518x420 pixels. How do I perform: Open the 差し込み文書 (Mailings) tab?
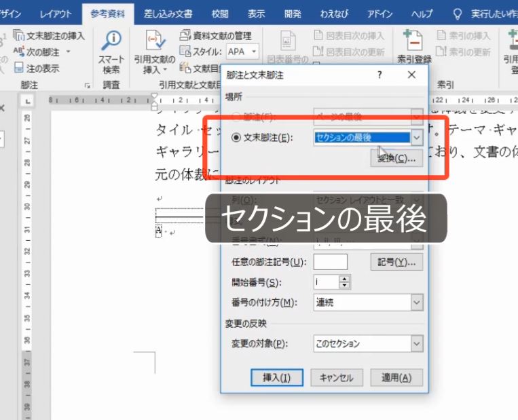tap(168, 14)
